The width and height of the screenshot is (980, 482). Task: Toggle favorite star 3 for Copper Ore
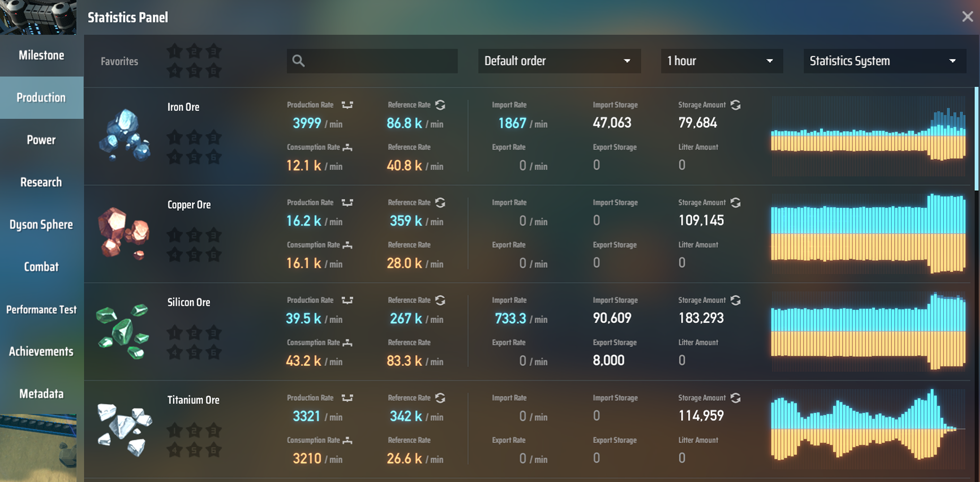pos(213,235)
